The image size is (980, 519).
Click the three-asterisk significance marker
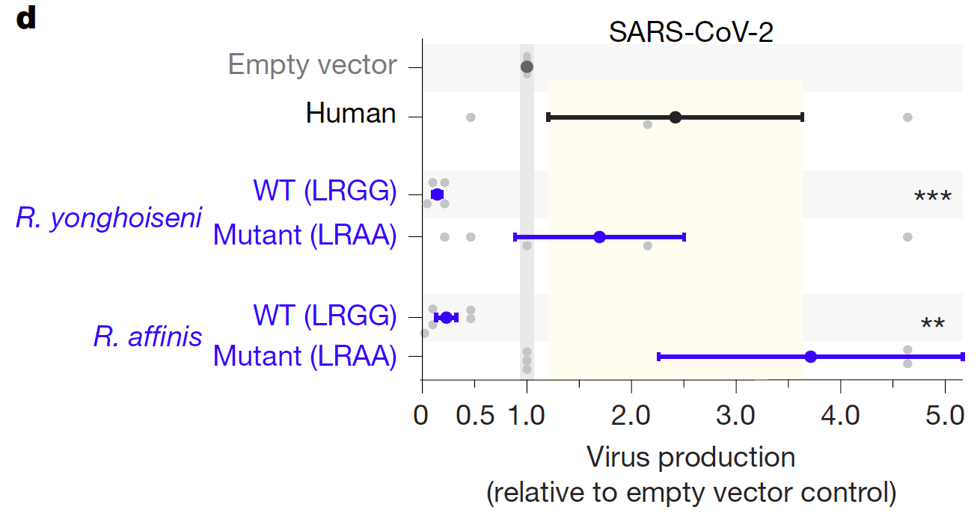[932, 198]
